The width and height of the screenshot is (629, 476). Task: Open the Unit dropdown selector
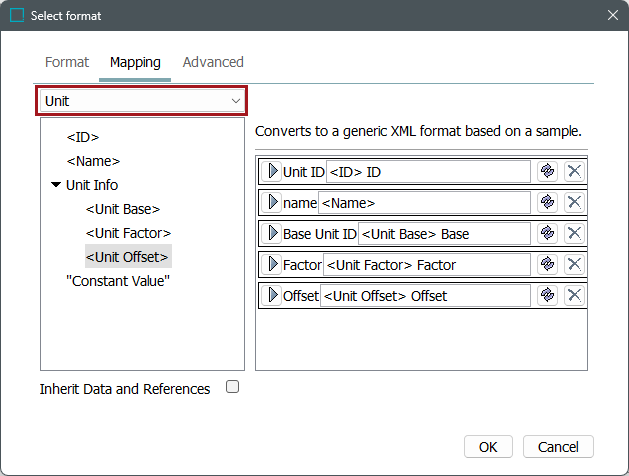(x=142, y=101)
